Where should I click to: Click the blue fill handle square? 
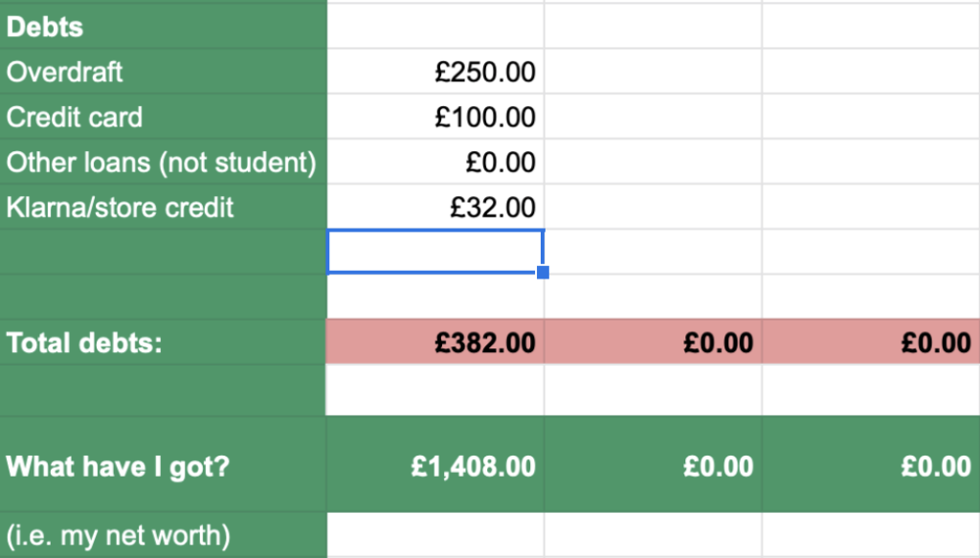point(544,273)
